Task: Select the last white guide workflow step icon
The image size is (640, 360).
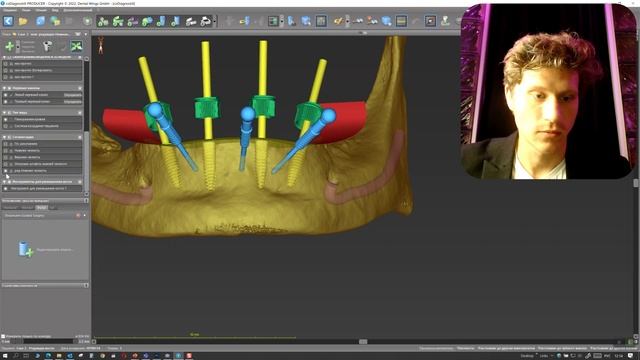Action: pos(206,21)
